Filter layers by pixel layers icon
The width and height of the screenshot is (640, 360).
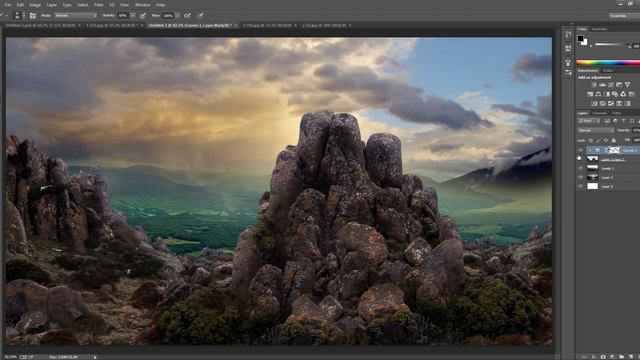607,121
